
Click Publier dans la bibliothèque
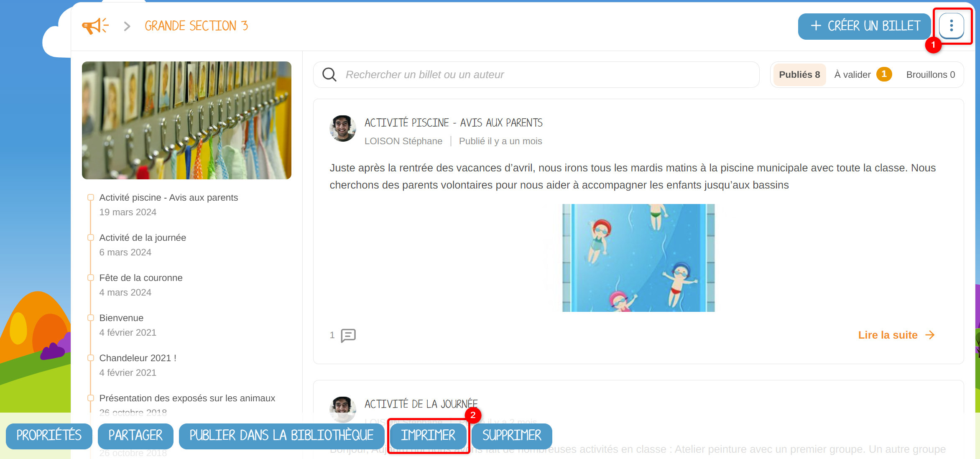281,436
